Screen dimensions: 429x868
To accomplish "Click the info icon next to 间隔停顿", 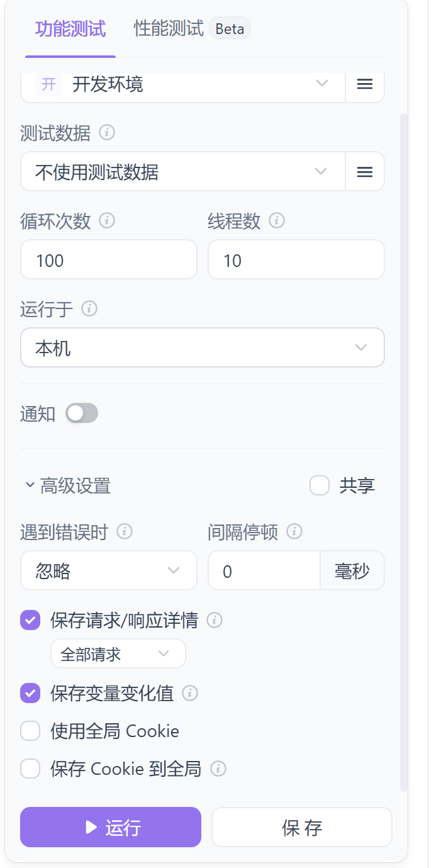I will 294,532.
